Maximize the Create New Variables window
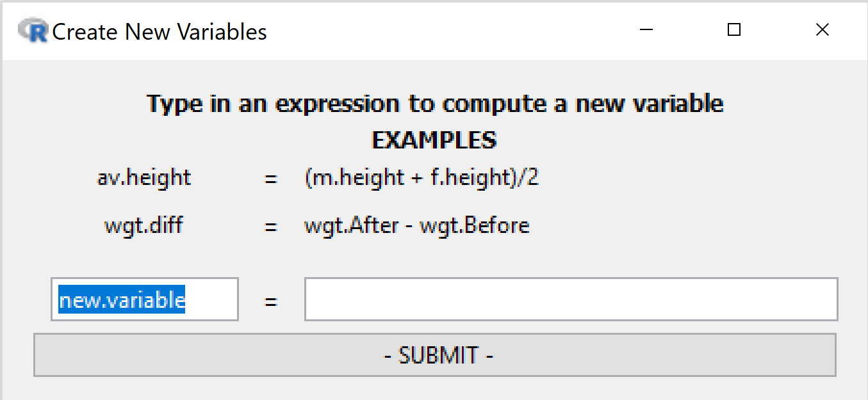This screenshot has height=400, width=868. 733,29
